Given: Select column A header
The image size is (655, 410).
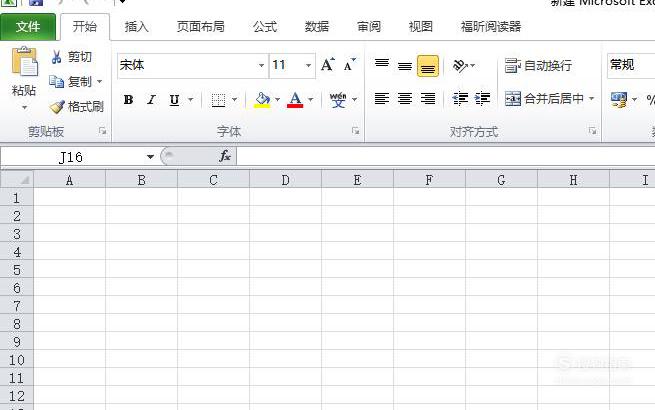Looking at the screenshot, I should click(69, 180).
